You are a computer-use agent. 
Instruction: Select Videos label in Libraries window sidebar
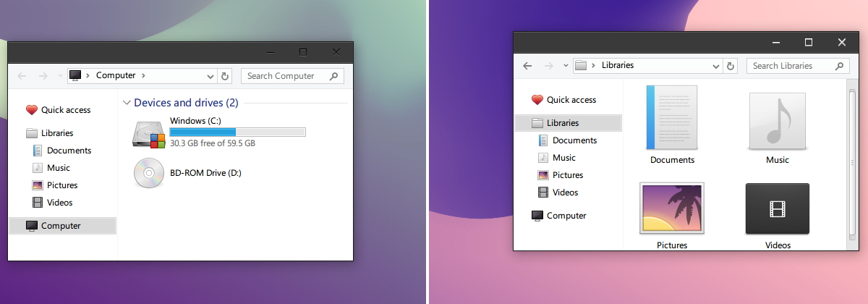566,193
